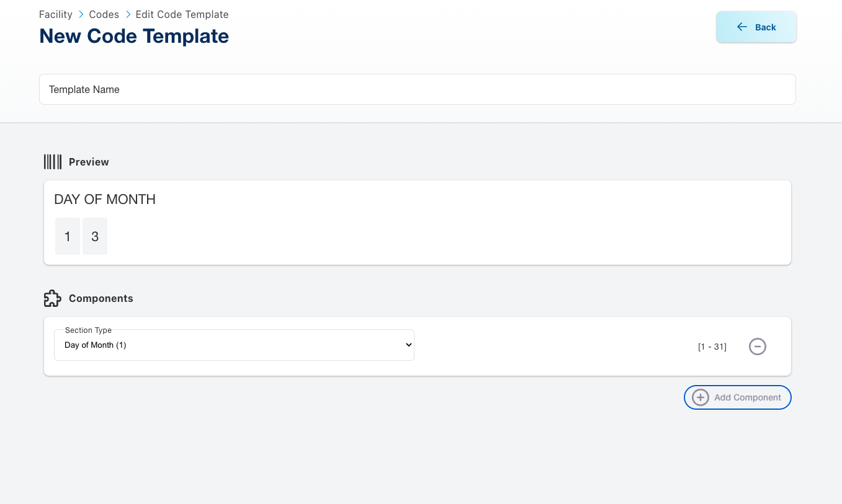Image resolution: width=842 pixels, height=504 pixels.
Task: Click the digit 1 preview tile
Action: tap(68, 236)
